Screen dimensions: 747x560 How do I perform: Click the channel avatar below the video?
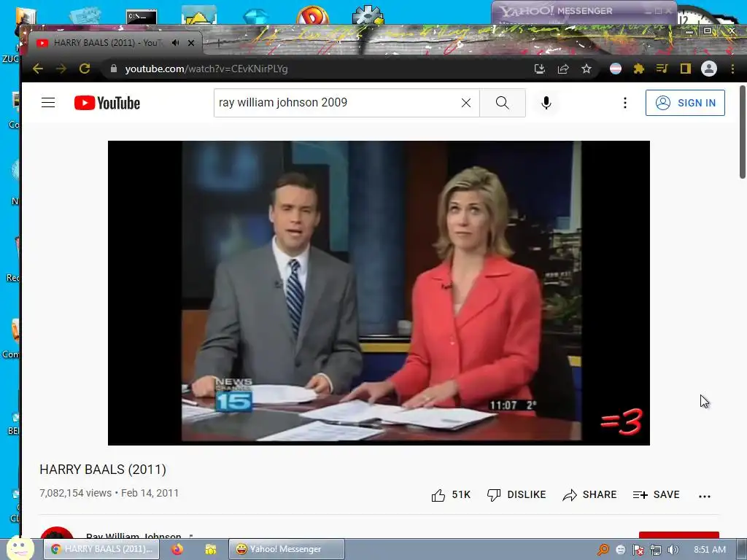tap(57, 533)
